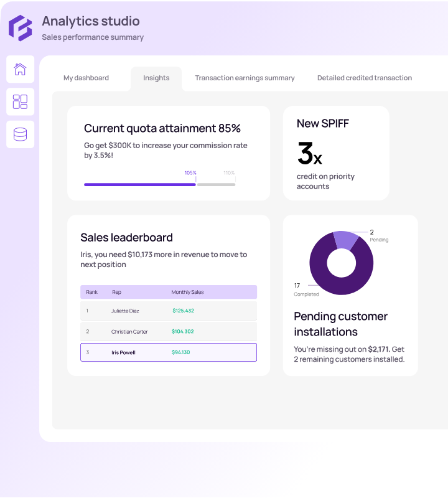Click the 17 Completed chart label

tap(306, 289)
